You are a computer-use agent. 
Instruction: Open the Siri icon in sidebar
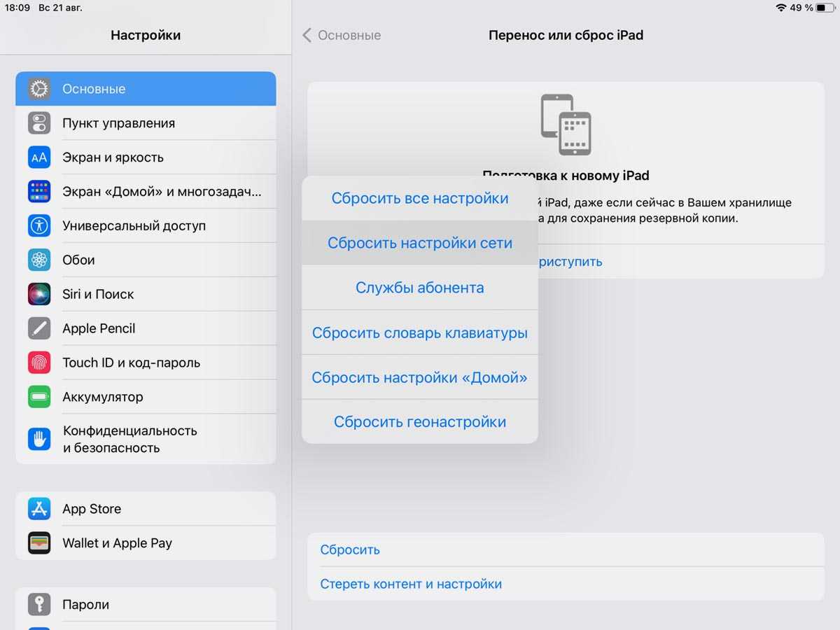[x=39, y=294]
